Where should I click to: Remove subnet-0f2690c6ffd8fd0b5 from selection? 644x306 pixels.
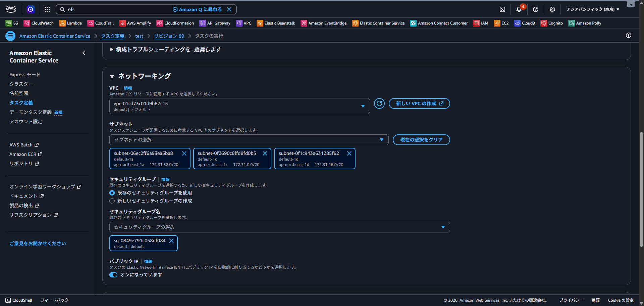[x=265, y=154]
